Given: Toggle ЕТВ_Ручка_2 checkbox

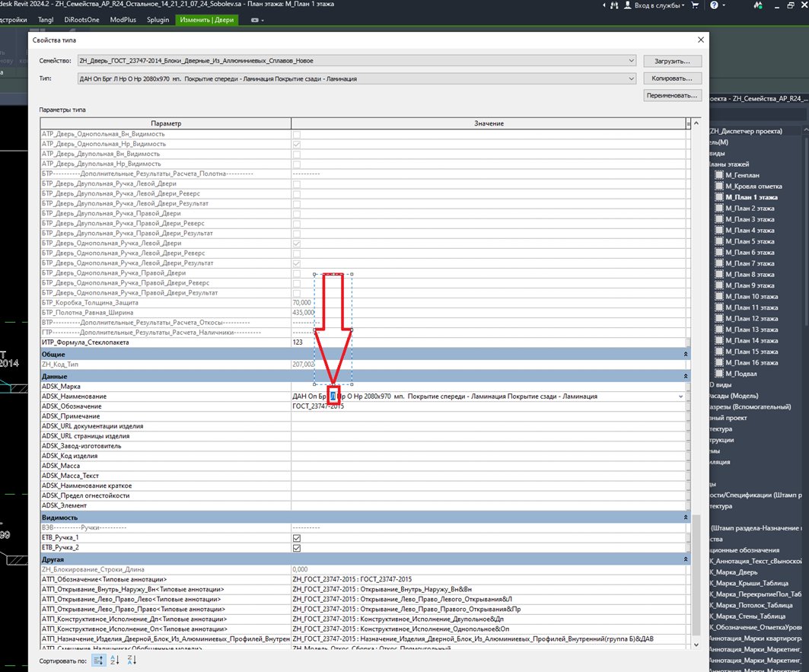Looking at the screenshot, I should 297,548.
